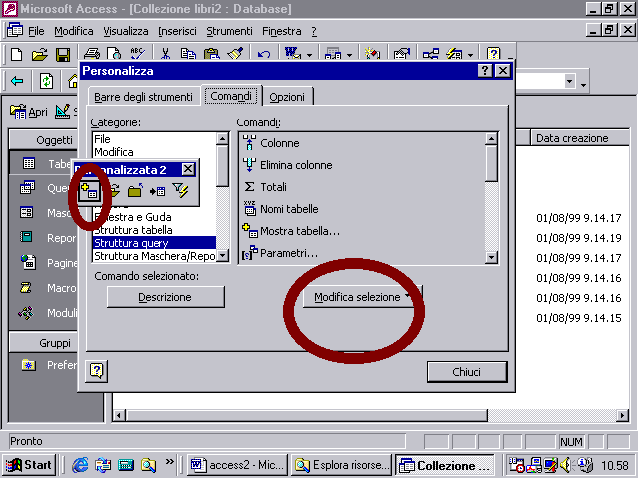Click the help icon at Personalizza bottom-left
Viewport: 638px width, 478px height.
click(x=96, y=371)
